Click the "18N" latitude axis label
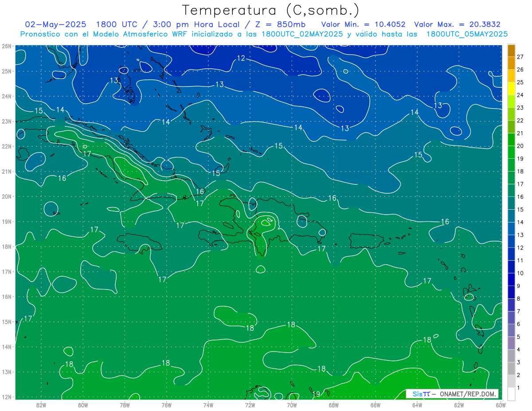 tap(7, 247)
